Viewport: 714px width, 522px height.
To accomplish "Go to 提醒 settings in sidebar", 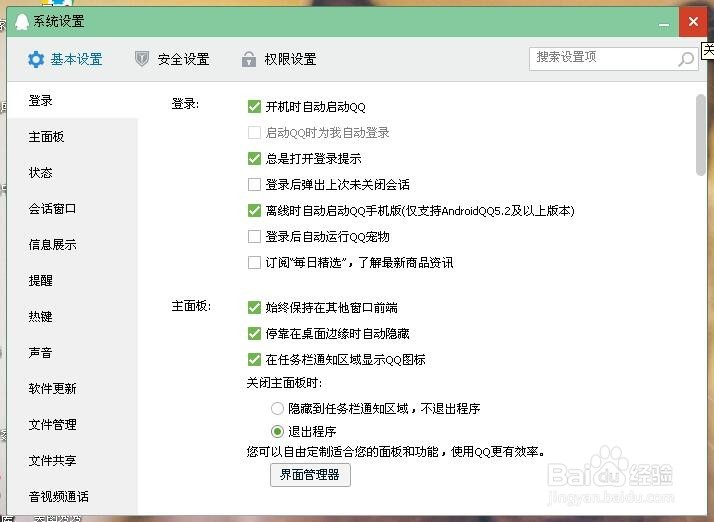I will (72, 281).
